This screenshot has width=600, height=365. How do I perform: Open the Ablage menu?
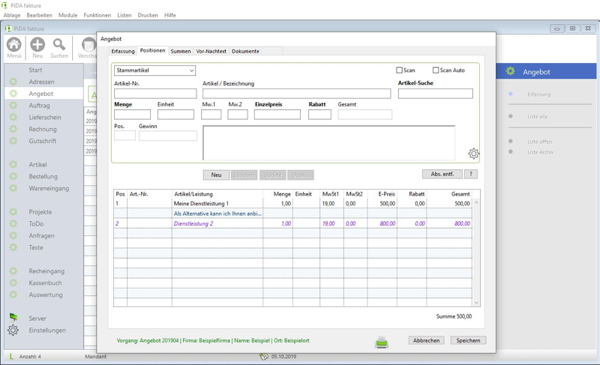(12, 15)
